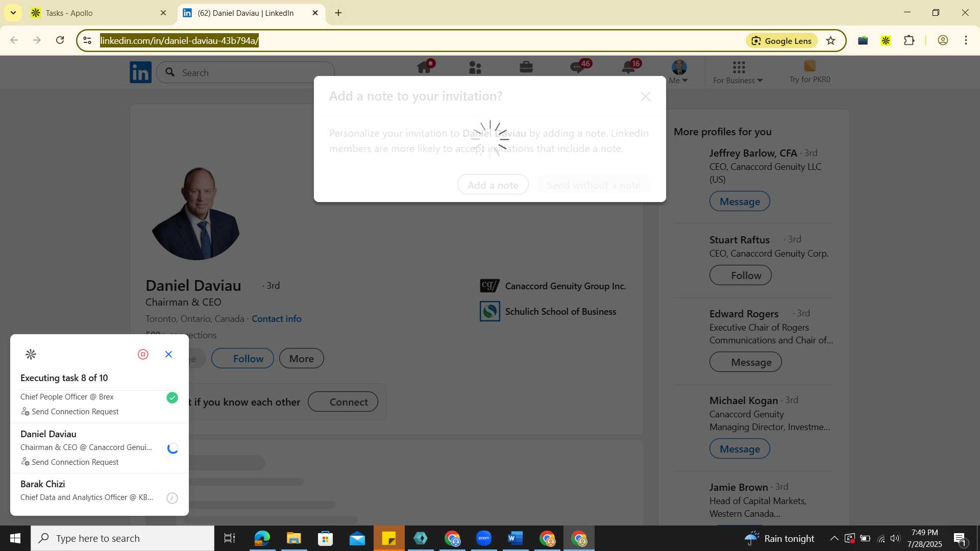Follow Stuart Raftus
This screenshot has height=551, width=980.
tap(741, 275)
